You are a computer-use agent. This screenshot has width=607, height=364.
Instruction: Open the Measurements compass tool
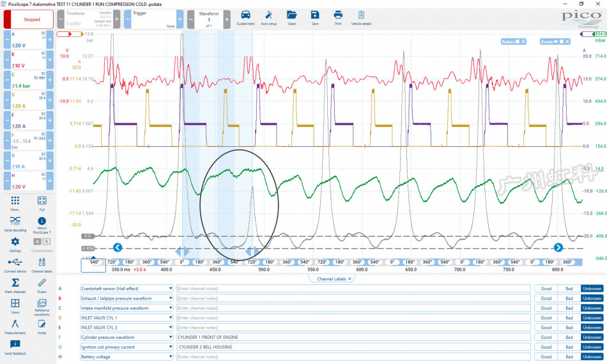tap(15, 326)
